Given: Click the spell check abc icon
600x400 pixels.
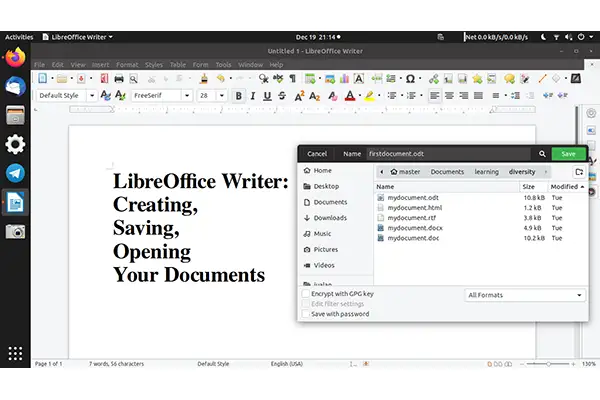Looking at the screenshot, I should [278, 79].
